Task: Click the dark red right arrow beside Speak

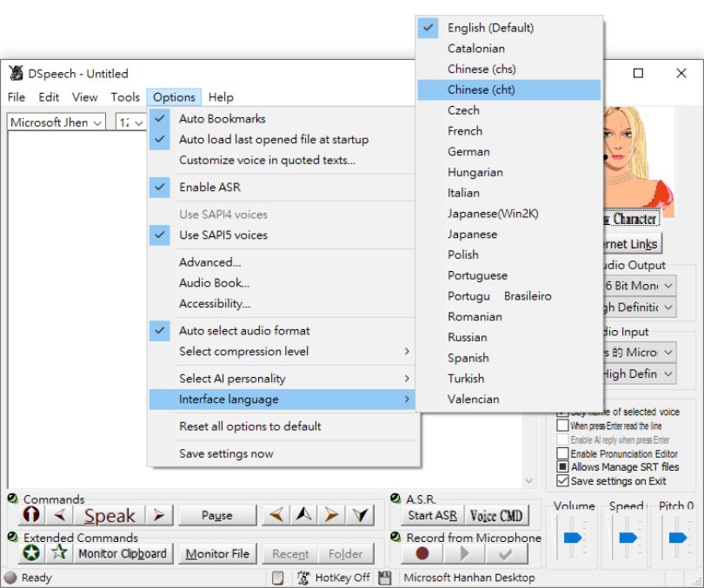Action: point(159,515)
